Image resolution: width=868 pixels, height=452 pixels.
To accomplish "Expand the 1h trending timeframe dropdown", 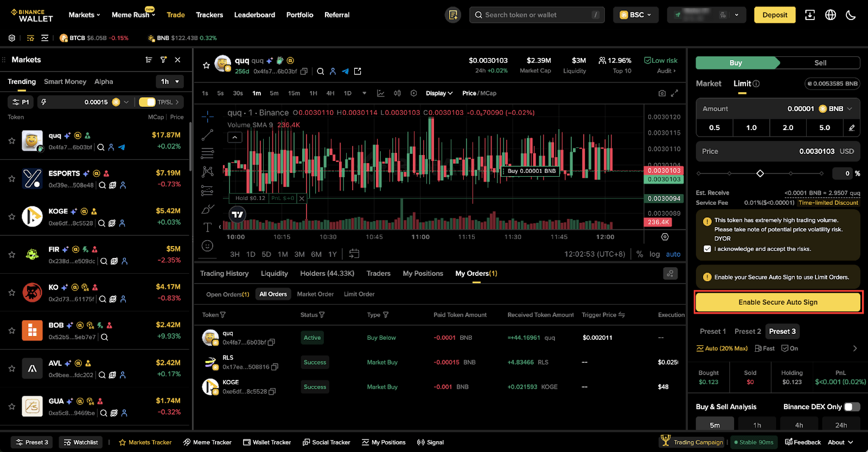I will (x=169, y=82).
